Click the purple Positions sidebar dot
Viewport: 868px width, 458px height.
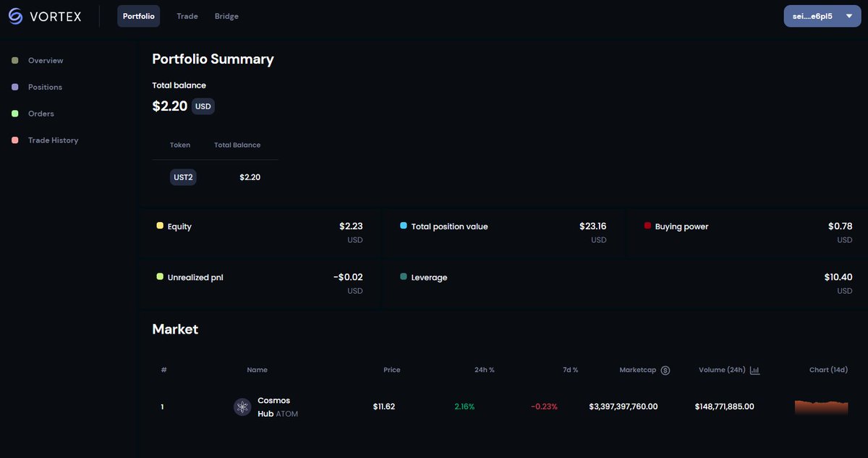pyautogui.click(x=15, y=87)
